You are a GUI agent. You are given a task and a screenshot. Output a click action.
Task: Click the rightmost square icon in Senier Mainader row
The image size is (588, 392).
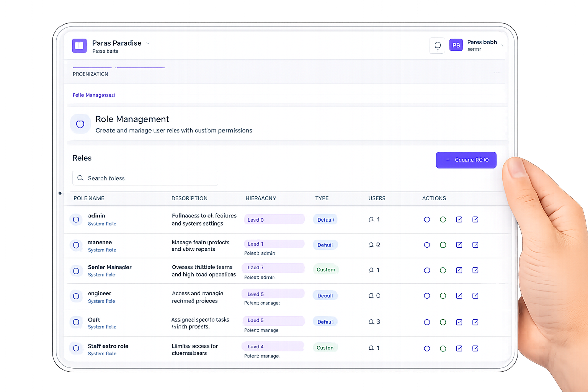click(x=475, y=270)
